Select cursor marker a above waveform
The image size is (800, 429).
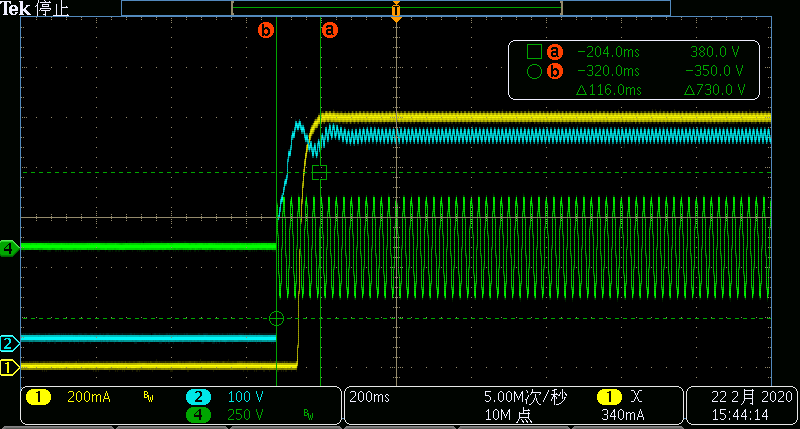click(x=330, y=30)
